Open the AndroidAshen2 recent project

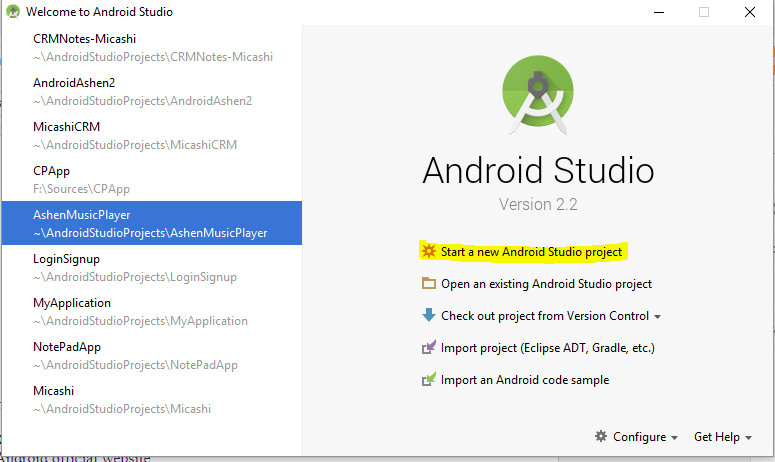coord(152,91)
